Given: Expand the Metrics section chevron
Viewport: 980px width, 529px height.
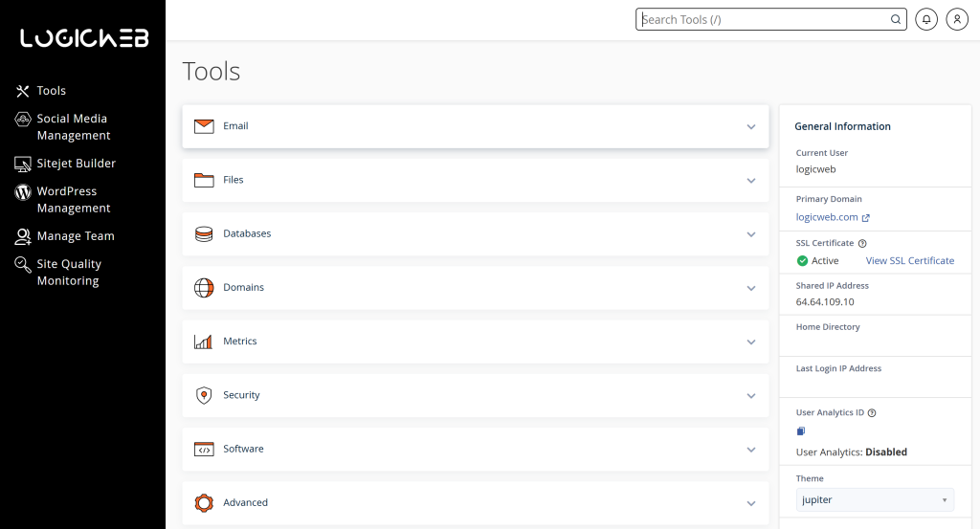Looking at the screenshot, I should [751, 342].
